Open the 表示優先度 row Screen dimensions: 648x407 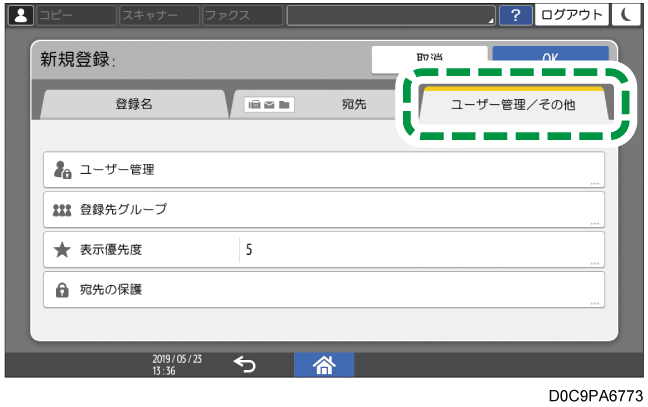324,250
